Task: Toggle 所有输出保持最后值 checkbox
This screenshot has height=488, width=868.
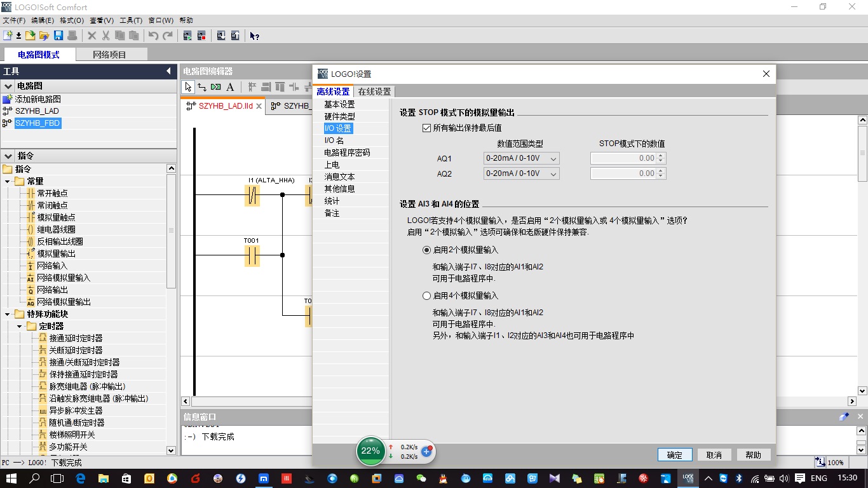Action: [x=427, y=128]
